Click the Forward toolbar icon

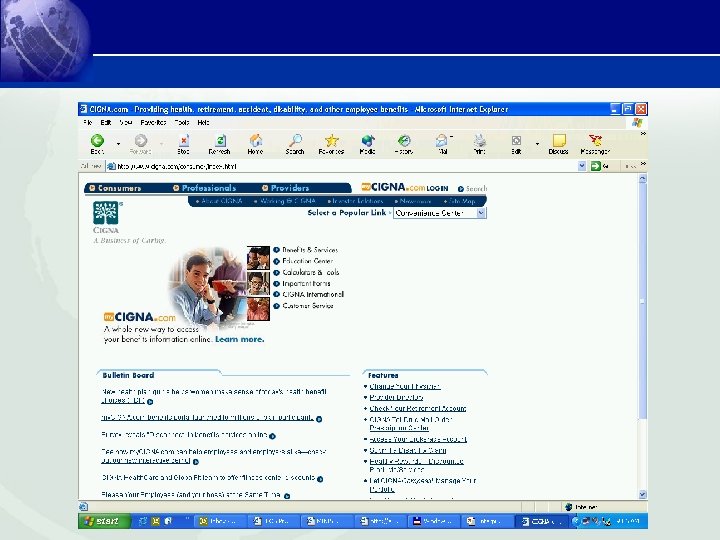pos(141,144)
